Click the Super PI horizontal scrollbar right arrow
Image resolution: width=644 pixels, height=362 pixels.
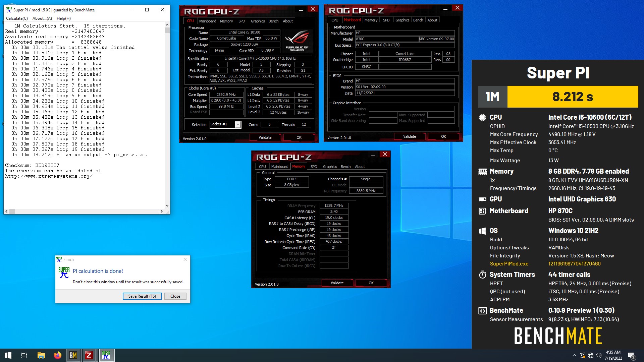point(162,211)
